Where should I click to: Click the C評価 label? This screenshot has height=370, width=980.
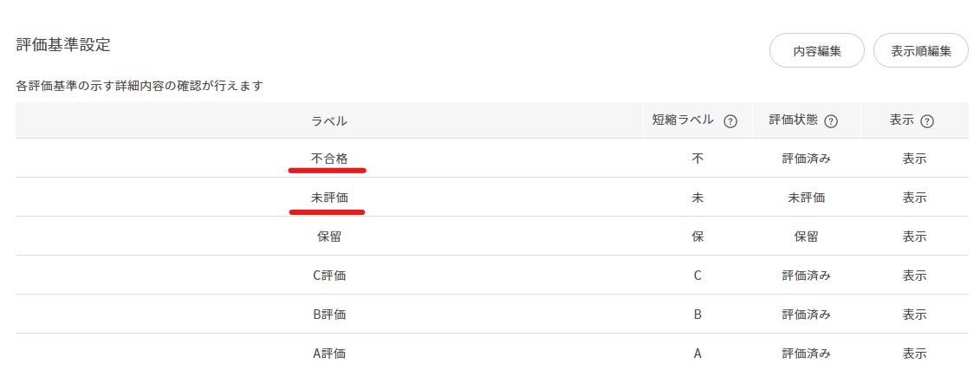[x=328, y=276]
